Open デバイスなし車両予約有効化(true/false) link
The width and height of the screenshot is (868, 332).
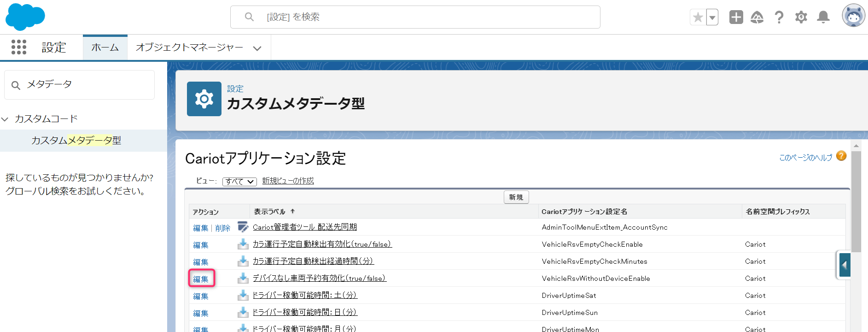coord(320,278)
